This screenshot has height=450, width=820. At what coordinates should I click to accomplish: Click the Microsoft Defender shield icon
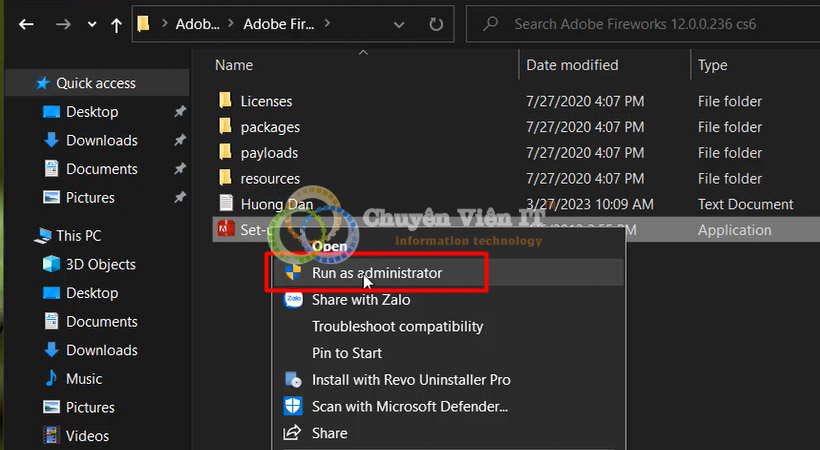point(293,407)
